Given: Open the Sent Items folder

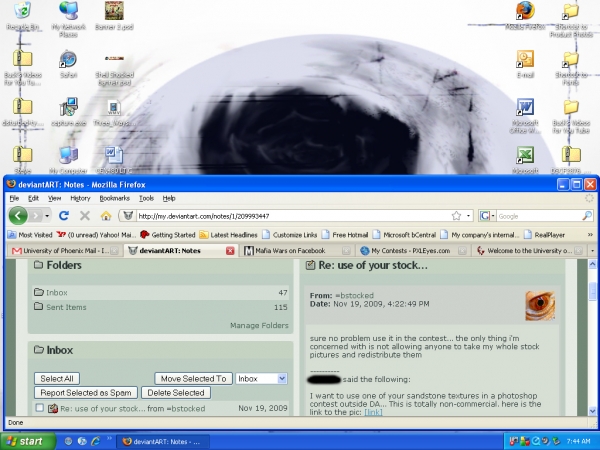Looking at the screenshot, I should coord(66,307).
